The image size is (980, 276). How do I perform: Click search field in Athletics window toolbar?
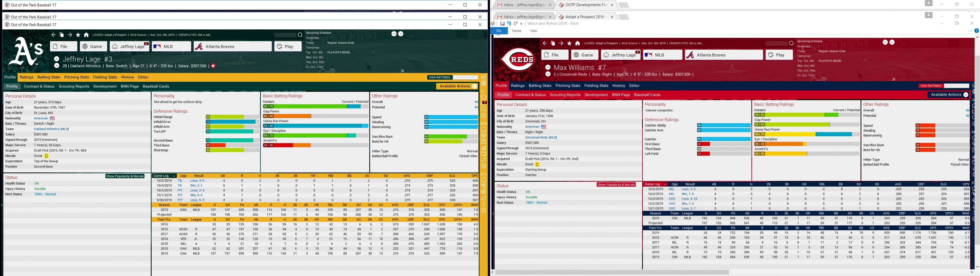[285, 35]
